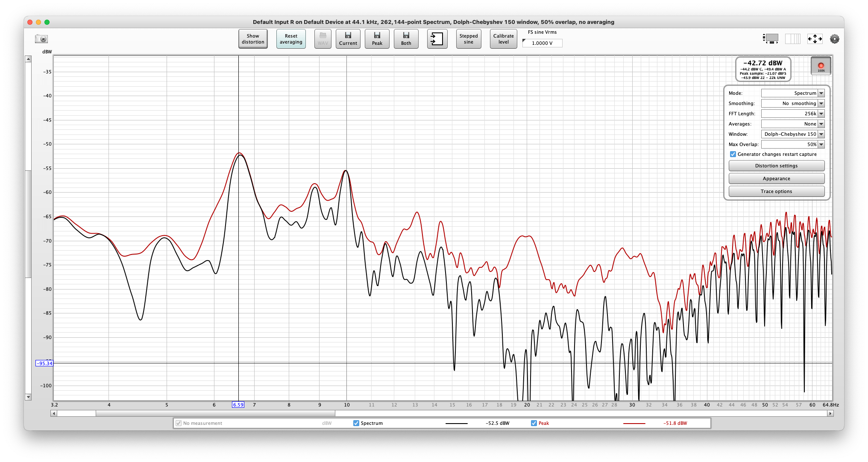Viewport: 868px width, 462px height.
Task: Click the vertical scrollbar up arrow
Action: coord(28,59)
